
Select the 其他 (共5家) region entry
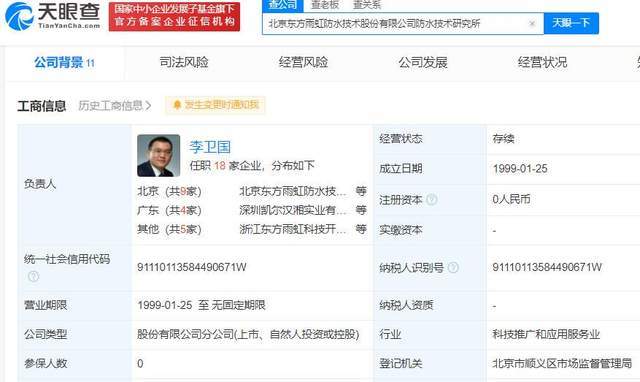[169, 229]
